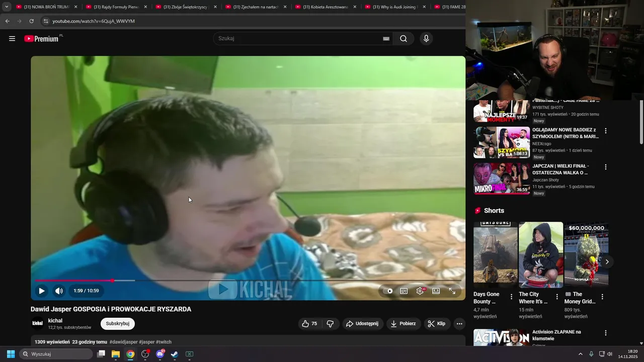
Task: Open the $60,000,000 Money Grid short thumbnail
Action: tap(586, 255)
